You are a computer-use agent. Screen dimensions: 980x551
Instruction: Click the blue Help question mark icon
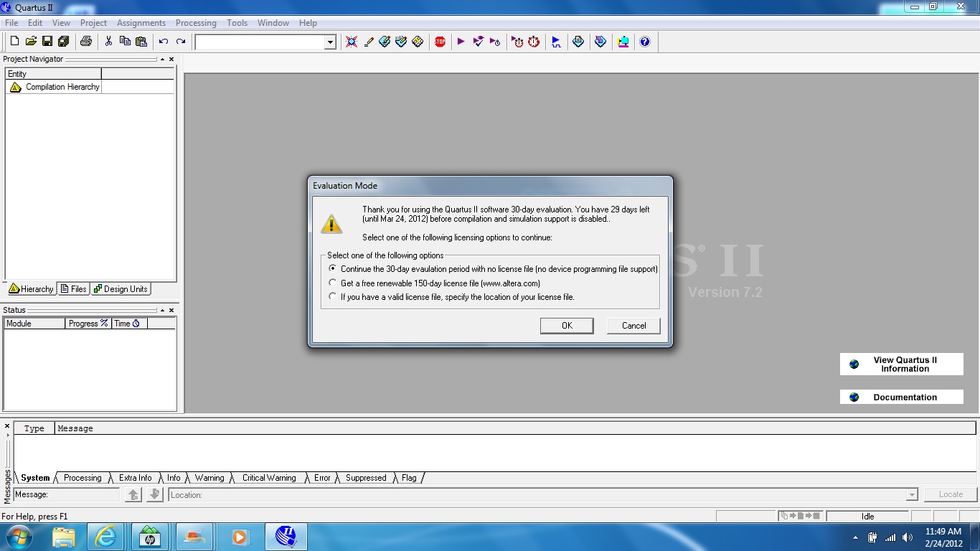(645, 42)
